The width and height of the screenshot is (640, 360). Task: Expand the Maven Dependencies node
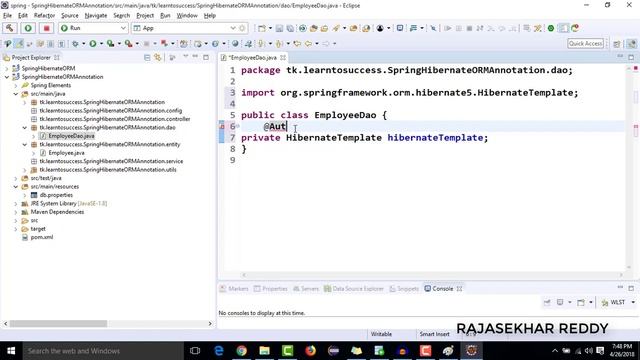click(x=16, y=212)
